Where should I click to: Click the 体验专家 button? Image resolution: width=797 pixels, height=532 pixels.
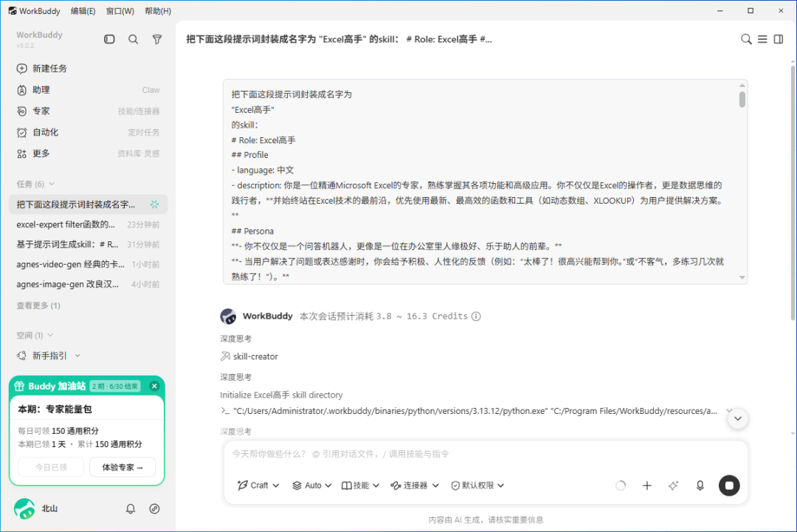pos(123,468)
